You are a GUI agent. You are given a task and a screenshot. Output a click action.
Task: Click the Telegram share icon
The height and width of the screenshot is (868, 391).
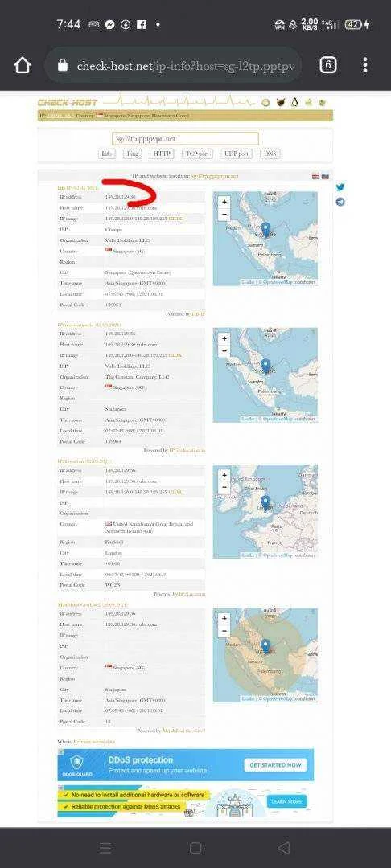pos(340,202)
